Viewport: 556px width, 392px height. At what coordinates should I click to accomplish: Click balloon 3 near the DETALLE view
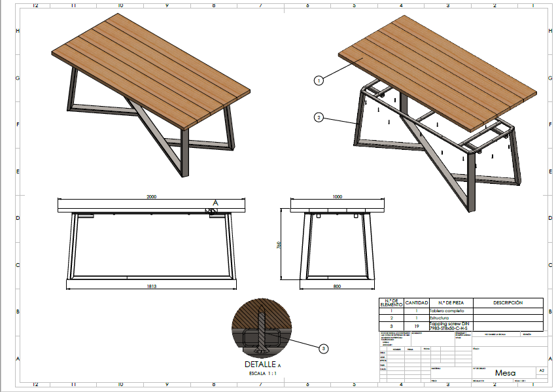pos(323,349)
